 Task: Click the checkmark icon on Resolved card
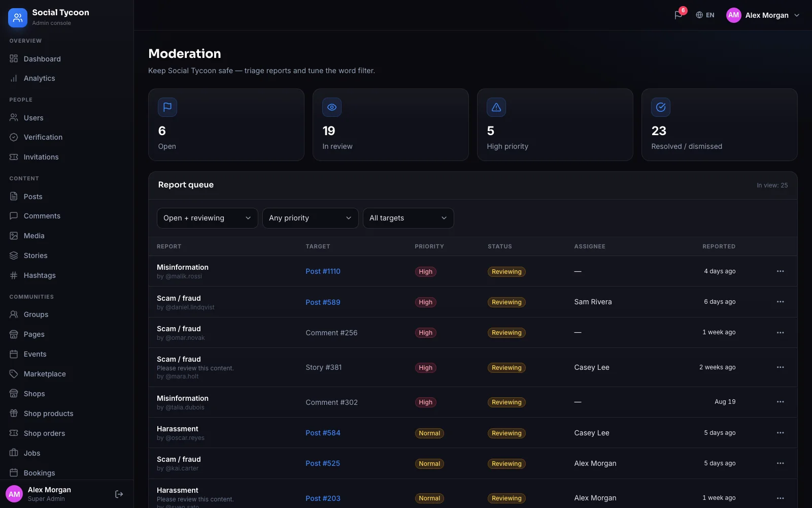tap(661, 107)
